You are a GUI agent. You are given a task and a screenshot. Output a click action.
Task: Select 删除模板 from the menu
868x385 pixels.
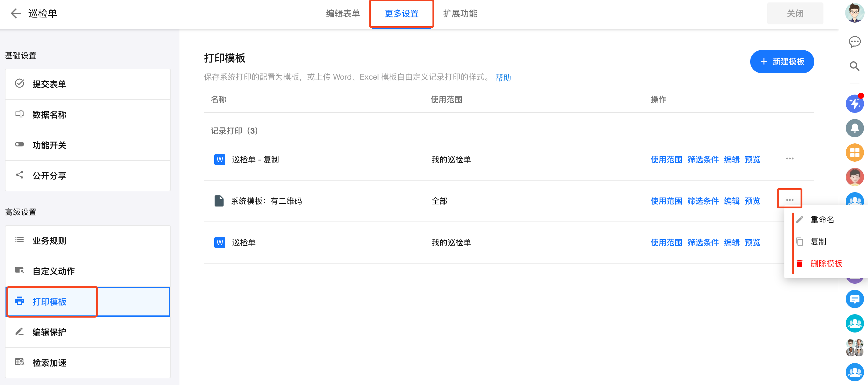(826, 263)
